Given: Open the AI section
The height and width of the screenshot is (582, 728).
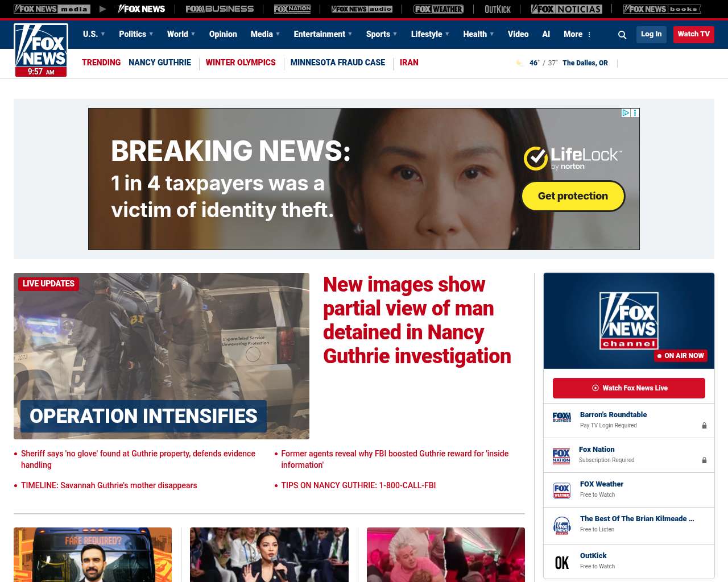Looking at the screenshot, I should [546, 34].
